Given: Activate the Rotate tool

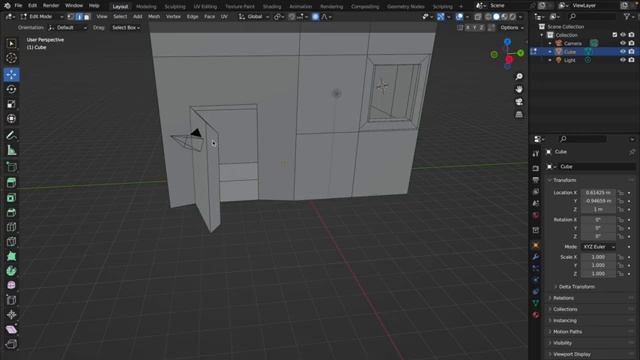Looking at the screenshot, I should point(11,89).
